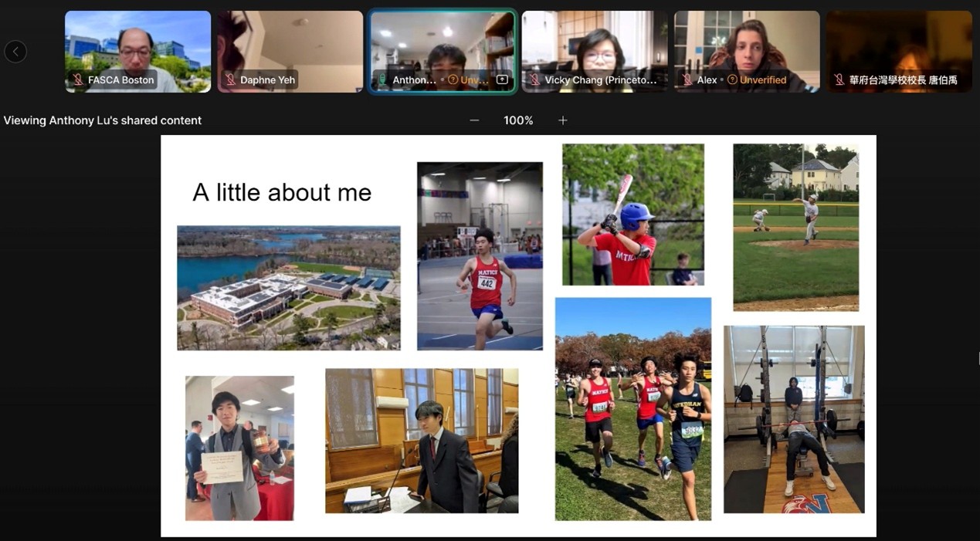The height and width of the screenshot is (541, 980).
Task: Click the muted mic icon for 華府台灣學校校長
Action: pyautogui.click(x=839, y=80)
